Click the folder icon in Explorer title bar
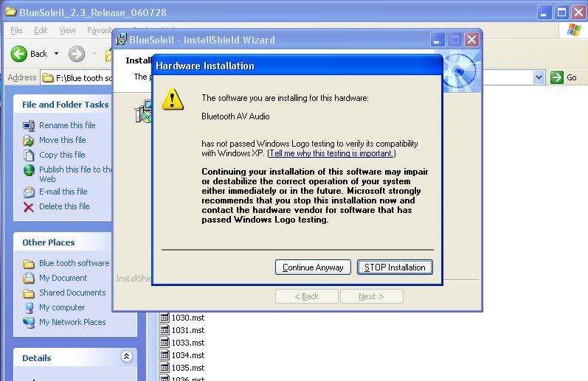The height and width of the screenshot is (381, 588). click(11, 12)
